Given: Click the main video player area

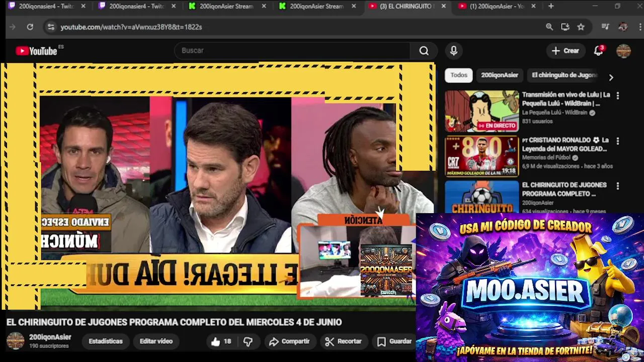Looking at the screenshot, I should pyautogui.click(x=218, y=186).
